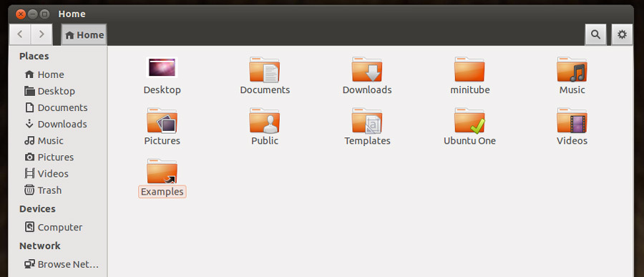Open the Ubuntu One folder icon
The image size is (644, 277).
[469, 121]
